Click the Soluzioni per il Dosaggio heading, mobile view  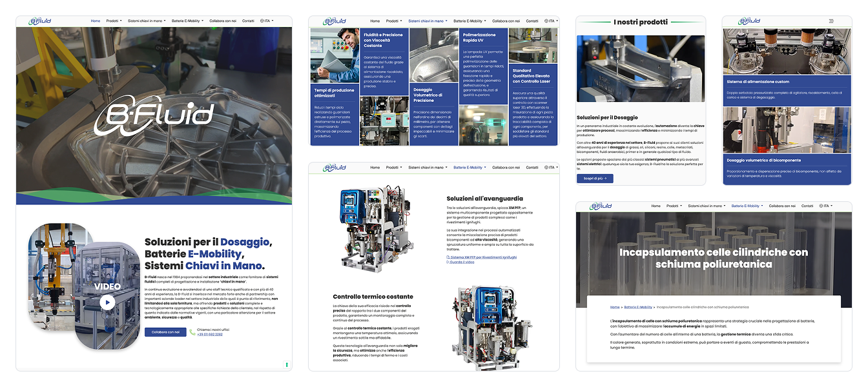click(x=606, y=117)
